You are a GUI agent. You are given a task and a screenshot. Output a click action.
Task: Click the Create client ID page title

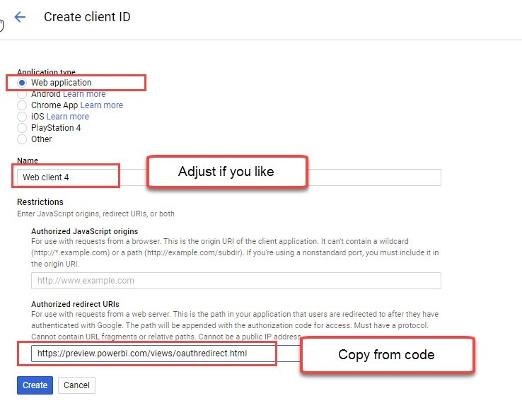click(x=87, y=17)
